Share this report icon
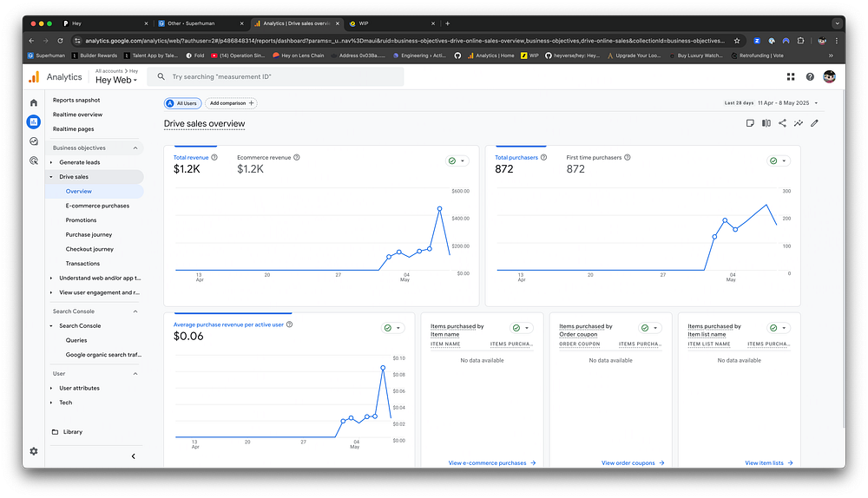The image size is (868, 498). coord(782,123)
